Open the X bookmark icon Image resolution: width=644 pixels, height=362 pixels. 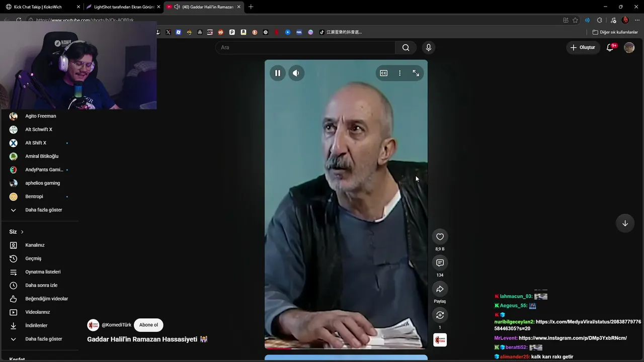(168, 32)
